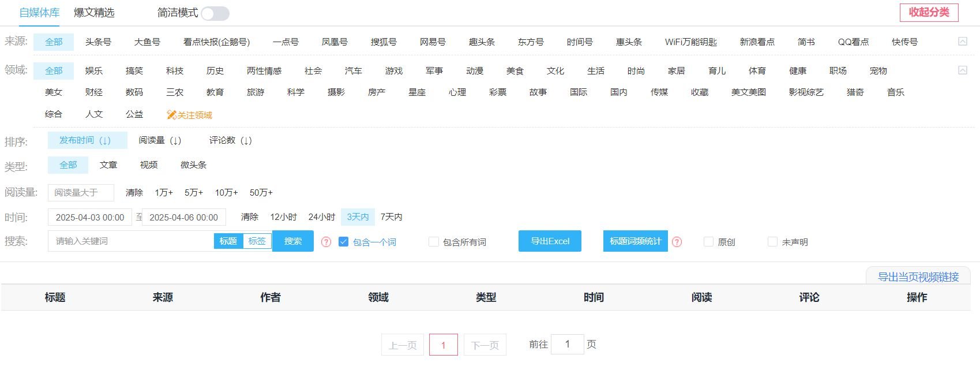Select 美文美图 domain
This screenshot has width=980, height=381.
[748, 92]
